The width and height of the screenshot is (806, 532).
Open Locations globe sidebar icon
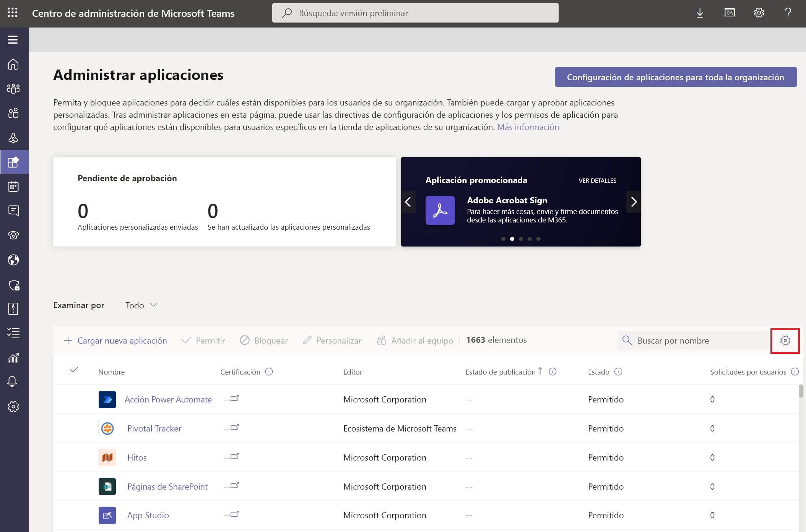pyautogui.click(x=13, y=260)
